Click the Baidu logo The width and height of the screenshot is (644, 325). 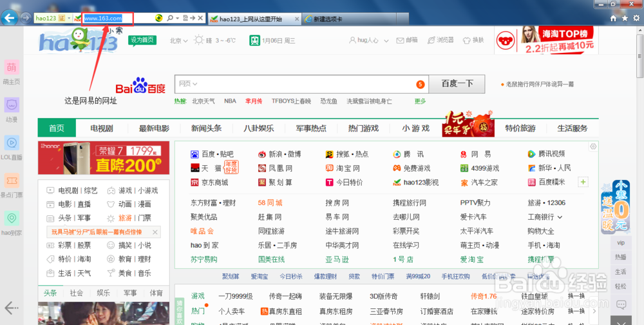140,86
